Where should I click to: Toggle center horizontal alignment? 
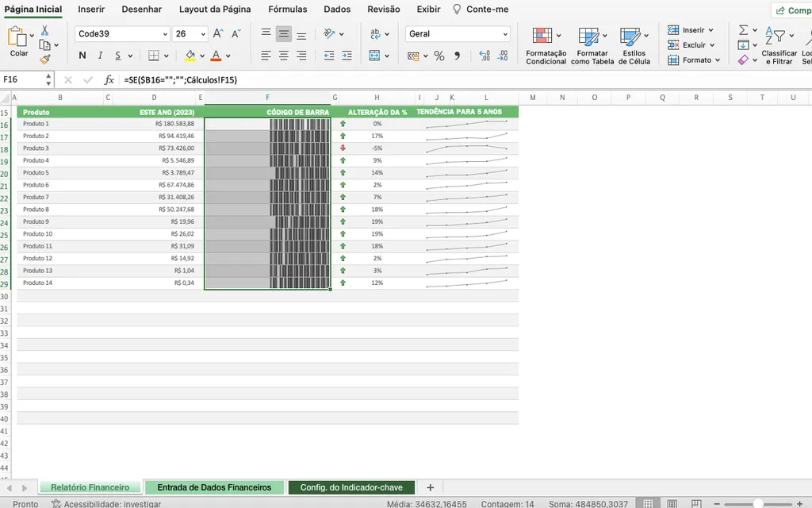(284, 56)
